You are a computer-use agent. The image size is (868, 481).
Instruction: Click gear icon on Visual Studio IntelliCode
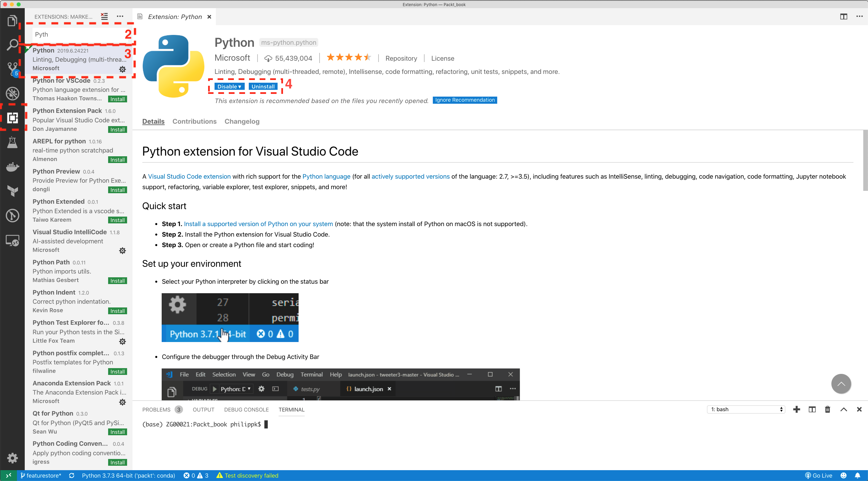122,250
